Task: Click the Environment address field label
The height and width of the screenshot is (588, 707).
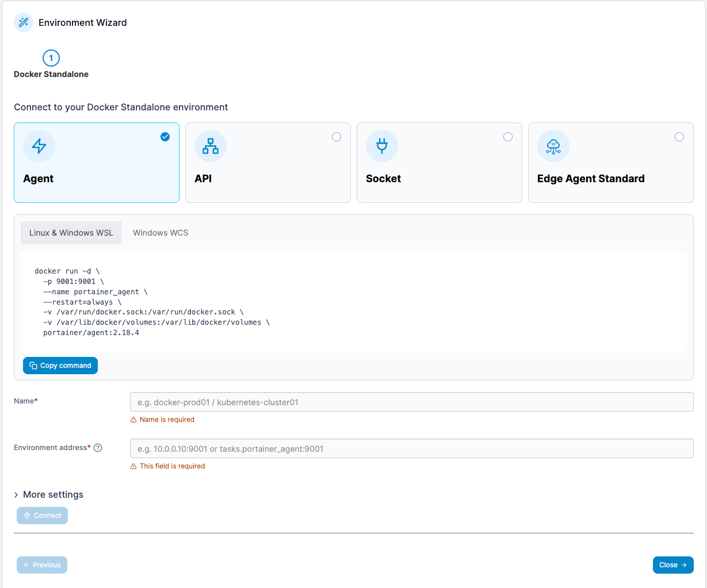Action: pos(52,448)
